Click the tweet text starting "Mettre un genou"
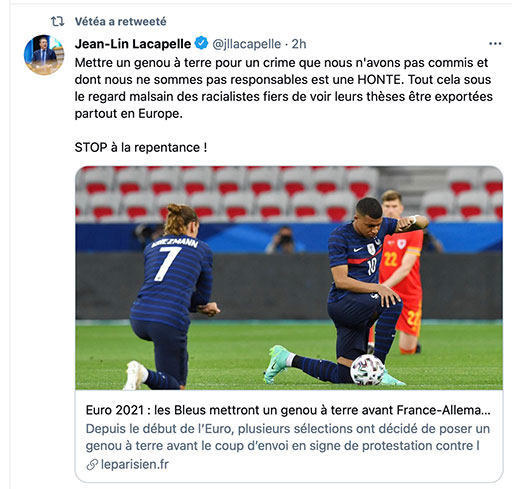Image resolution: width=512 pixels, height=489 pixels. [284, 88]
